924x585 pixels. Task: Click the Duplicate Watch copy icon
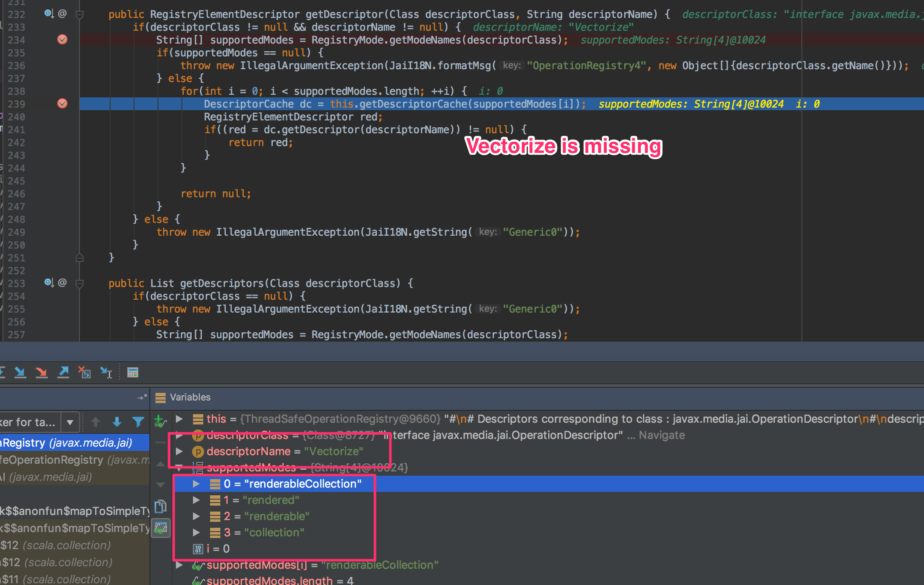(161, 506)
